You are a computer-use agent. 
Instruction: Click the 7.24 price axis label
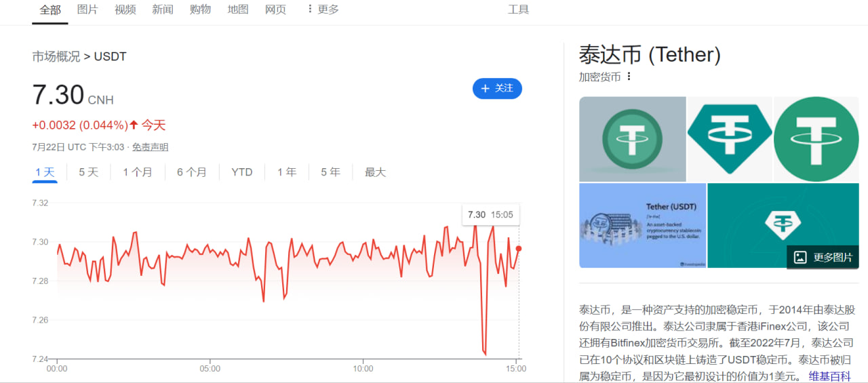click(40, 359)
